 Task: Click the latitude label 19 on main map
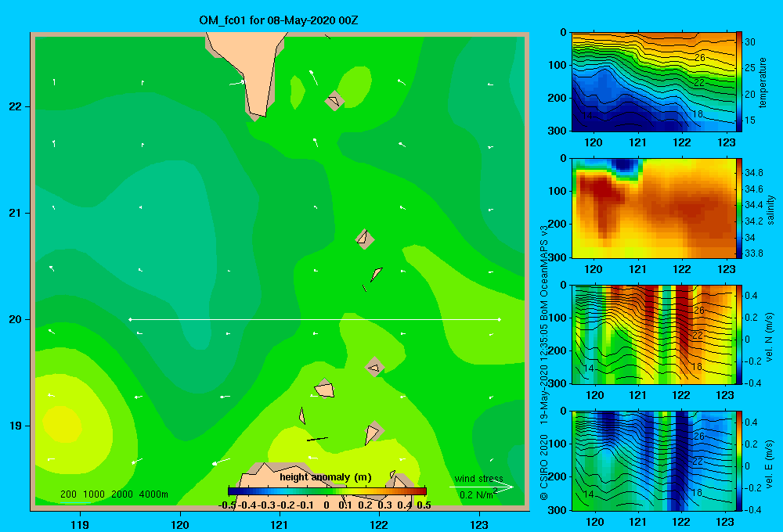tap(16, 426)
